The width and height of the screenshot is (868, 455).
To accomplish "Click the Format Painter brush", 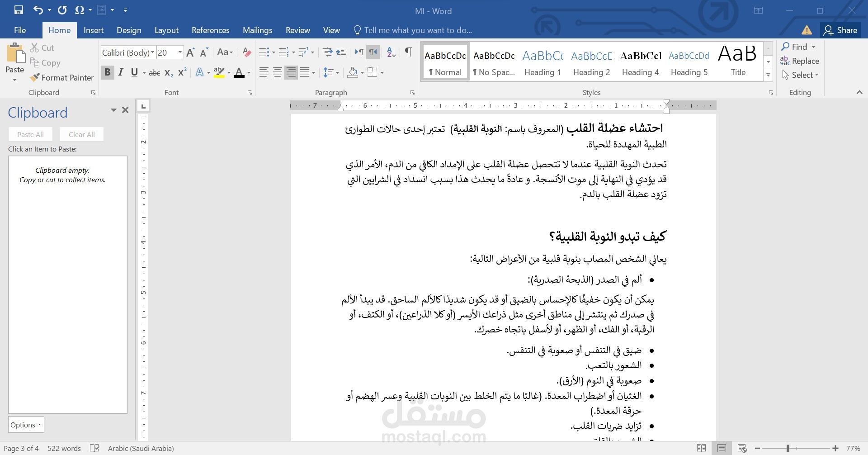I will point(35,78).
